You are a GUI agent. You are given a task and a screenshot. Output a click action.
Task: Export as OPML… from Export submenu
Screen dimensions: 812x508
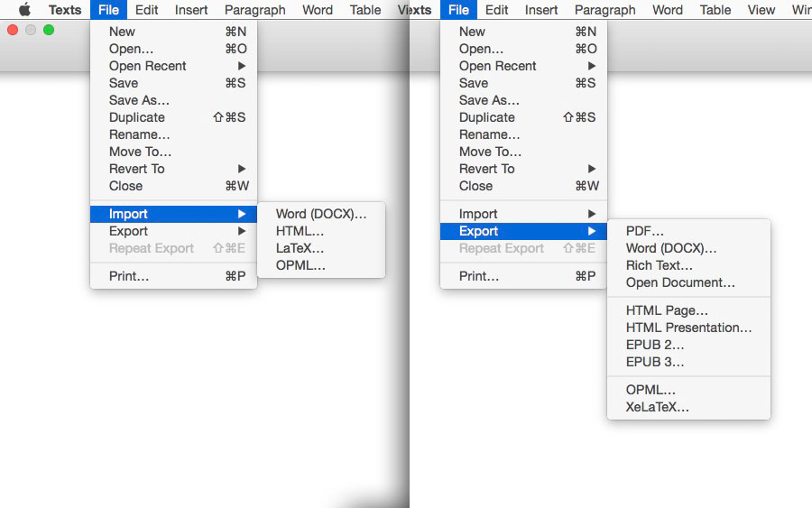[688, 390]
